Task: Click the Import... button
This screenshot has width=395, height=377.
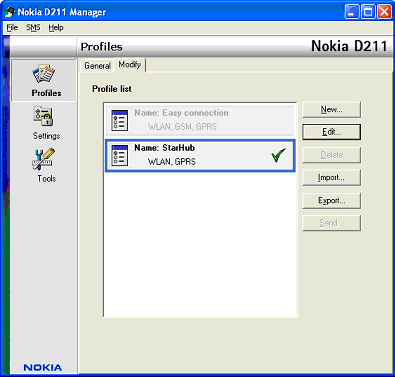Action: click(x=331, y=178)
